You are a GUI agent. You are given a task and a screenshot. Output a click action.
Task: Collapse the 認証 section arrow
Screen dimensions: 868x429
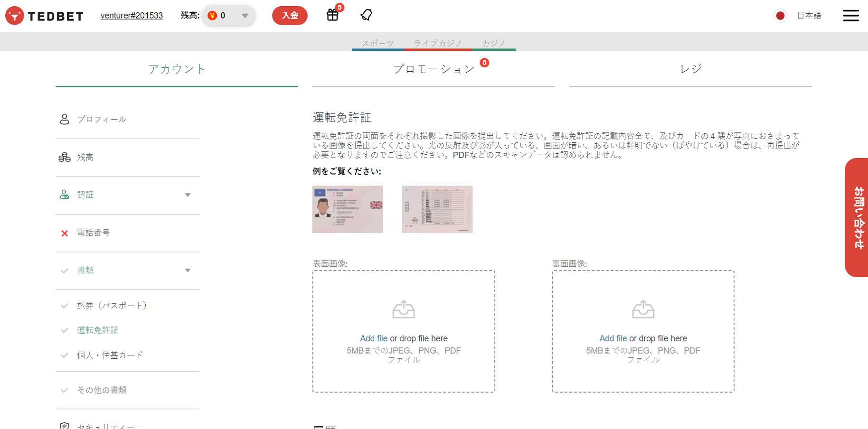pyautogui.click(x=188, y=195)
